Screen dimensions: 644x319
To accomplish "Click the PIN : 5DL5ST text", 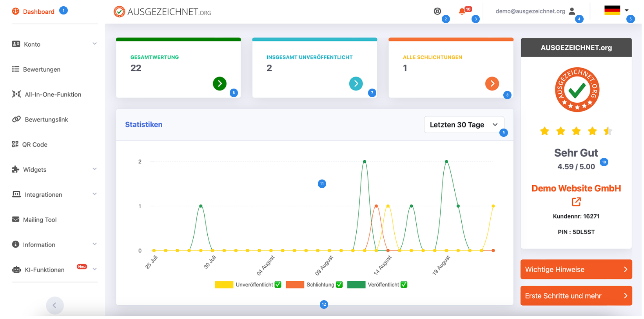I will click(576, 232).
